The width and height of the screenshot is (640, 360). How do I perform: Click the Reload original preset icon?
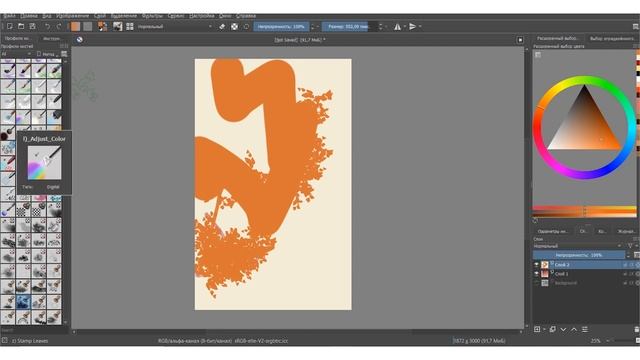tap(246, 27)
